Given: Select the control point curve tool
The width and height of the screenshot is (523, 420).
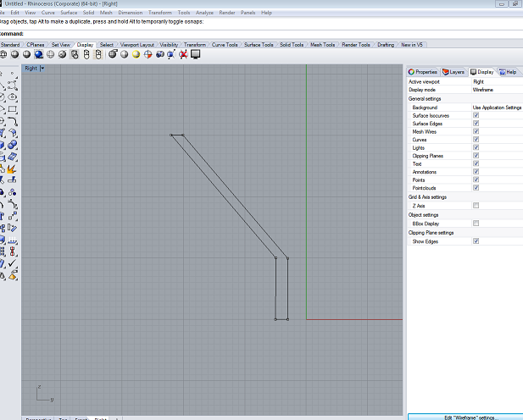Looking at the screenshot, I should click(x=13, y=85).
